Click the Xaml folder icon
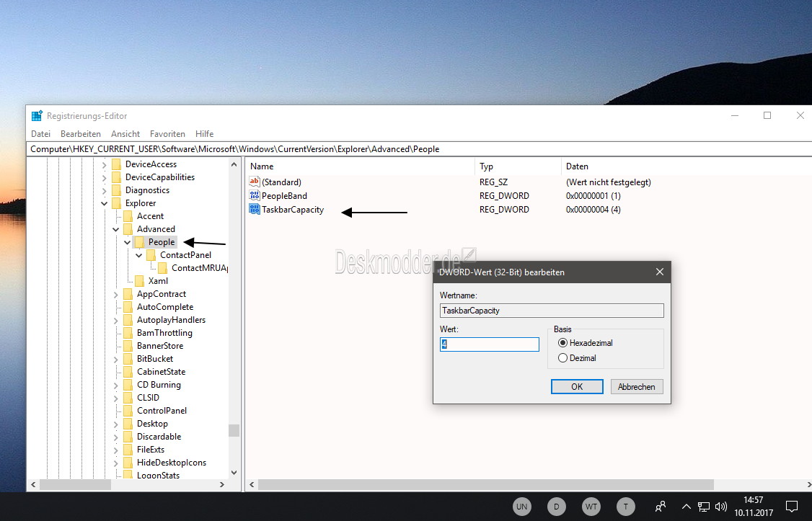Viewport: 812px width, 521px height. (x=139, y=281)
